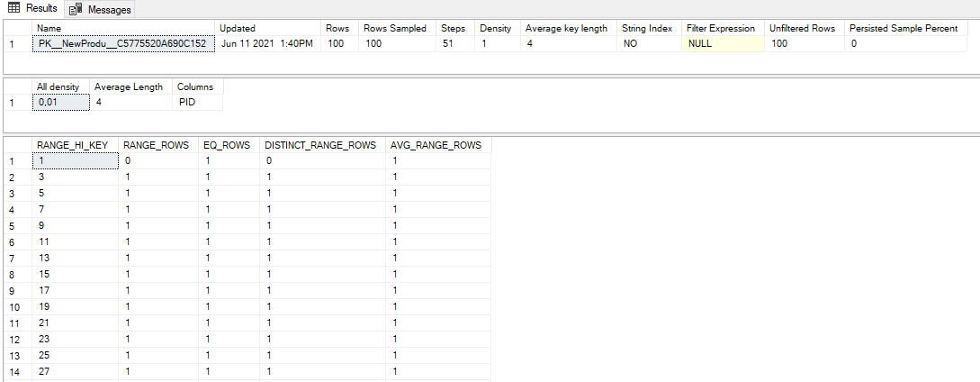
Task: Select the EQ_ROWS column header
Action: coord(227,145)
